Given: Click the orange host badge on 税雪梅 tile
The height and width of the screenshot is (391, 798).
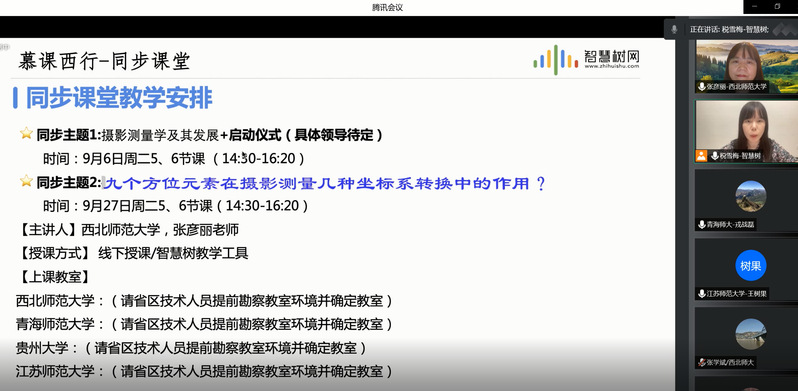Looking at the screenshot, I should [702, 156].
